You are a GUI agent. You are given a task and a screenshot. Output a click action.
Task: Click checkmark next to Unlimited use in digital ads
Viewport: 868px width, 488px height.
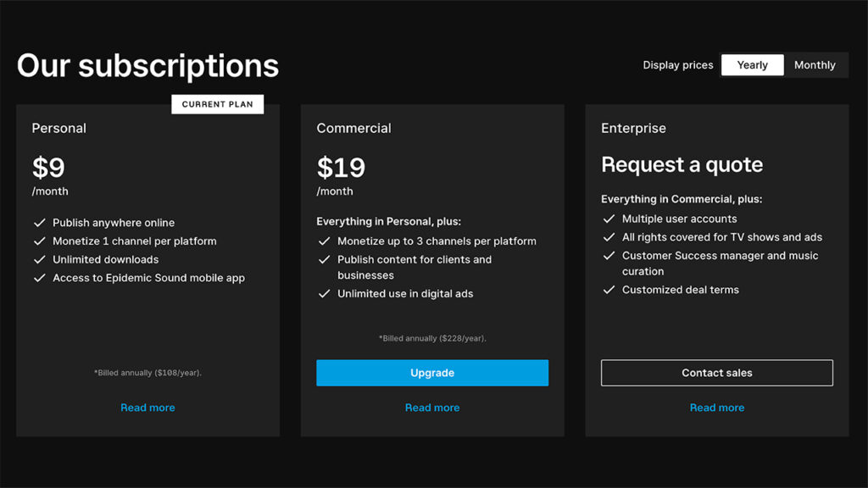point(325,294)
